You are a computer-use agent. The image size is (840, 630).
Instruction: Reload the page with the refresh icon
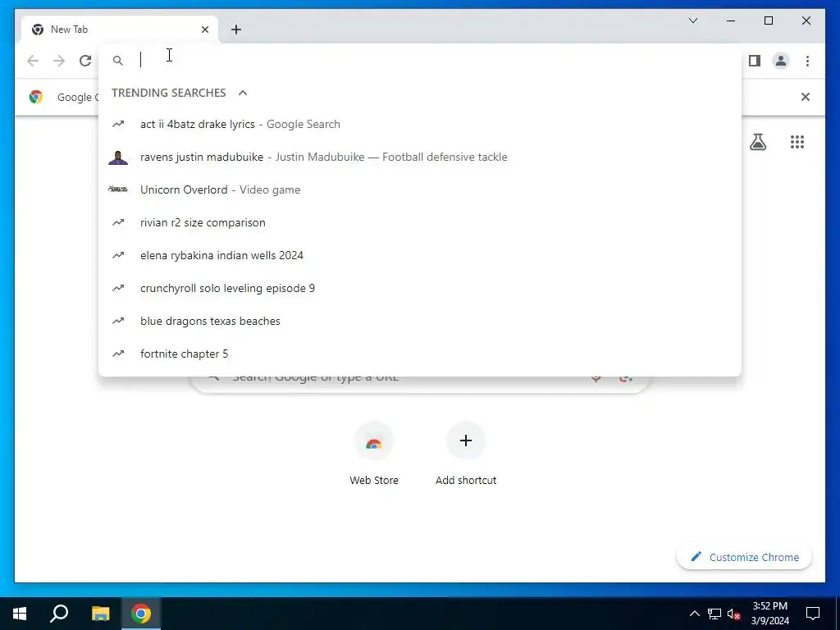pyautogui.click(x=85, y=61)
